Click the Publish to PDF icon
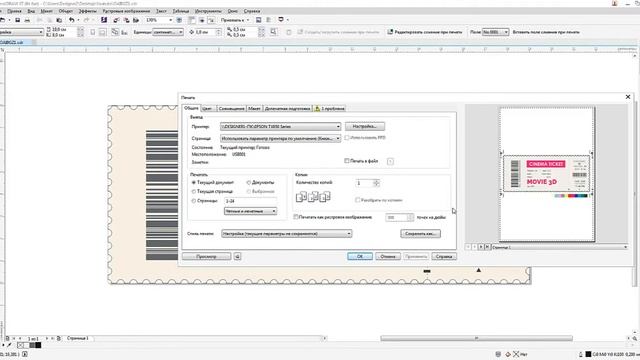Screen dimensions: 640x360 pos(136,20)
